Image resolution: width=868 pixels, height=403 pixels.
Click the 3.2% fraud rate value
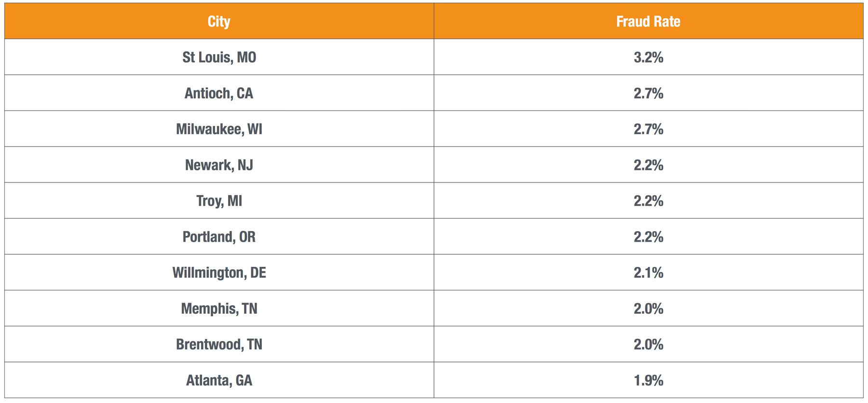tap(648, 57)
